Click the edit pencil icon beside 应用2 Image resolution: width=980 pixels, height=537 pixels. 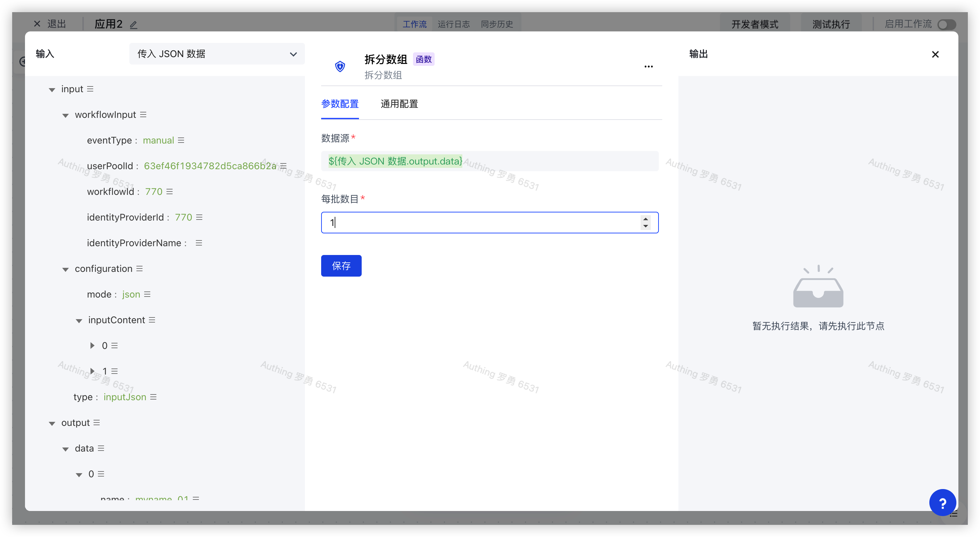pyautogui.click(x=133, y=25)
